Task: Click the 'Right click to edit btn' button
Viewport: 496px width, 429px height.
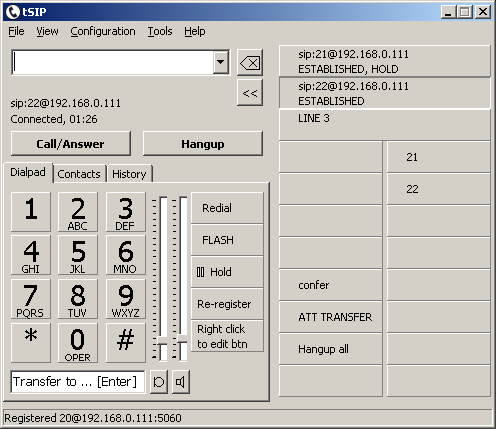Action: tap(227, 336)
